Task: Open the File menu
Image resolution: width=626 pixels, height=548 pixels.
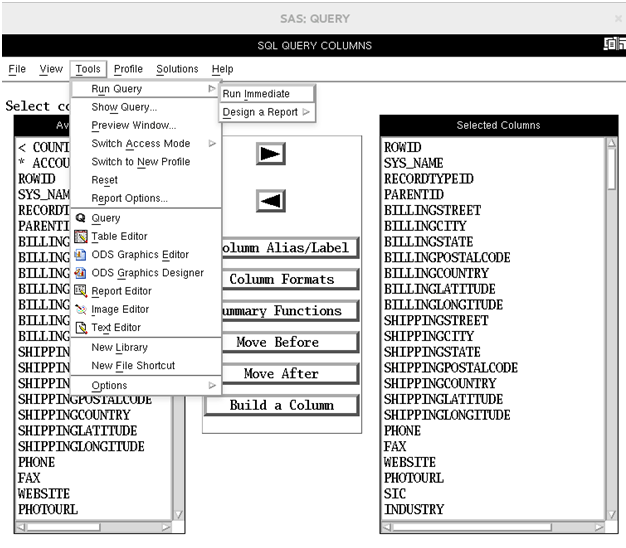Action: 17,69
